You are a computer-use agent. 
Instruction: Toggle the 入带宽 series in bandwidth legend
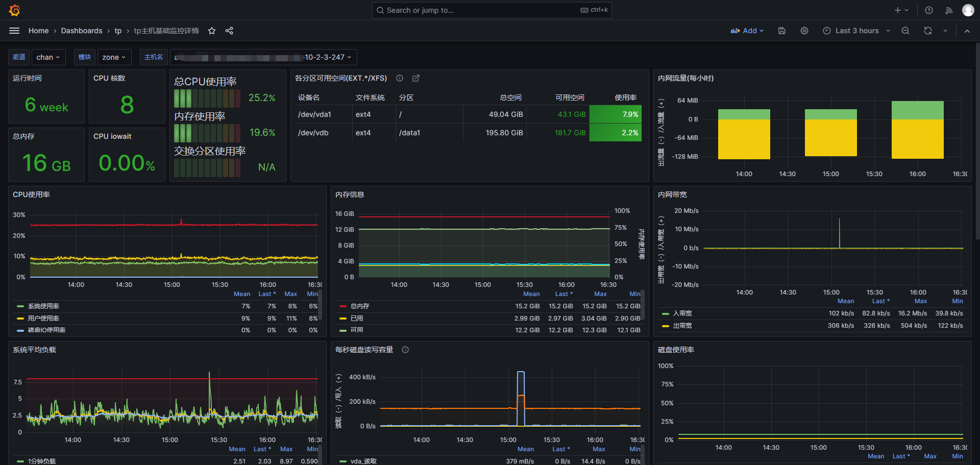[x=682, y=313]
